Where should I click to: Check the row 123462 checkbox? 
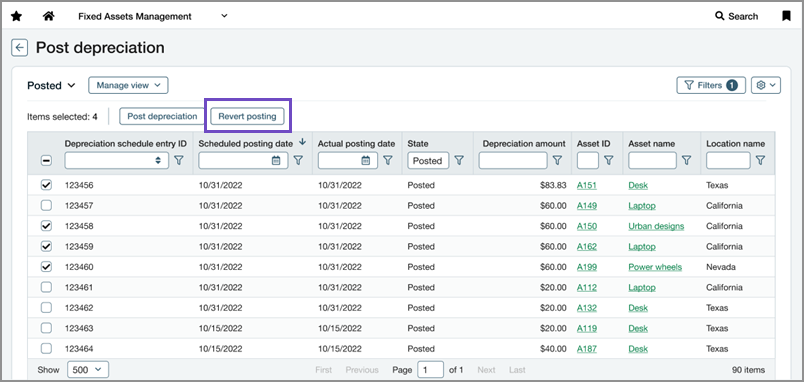[x=46, y=308]
